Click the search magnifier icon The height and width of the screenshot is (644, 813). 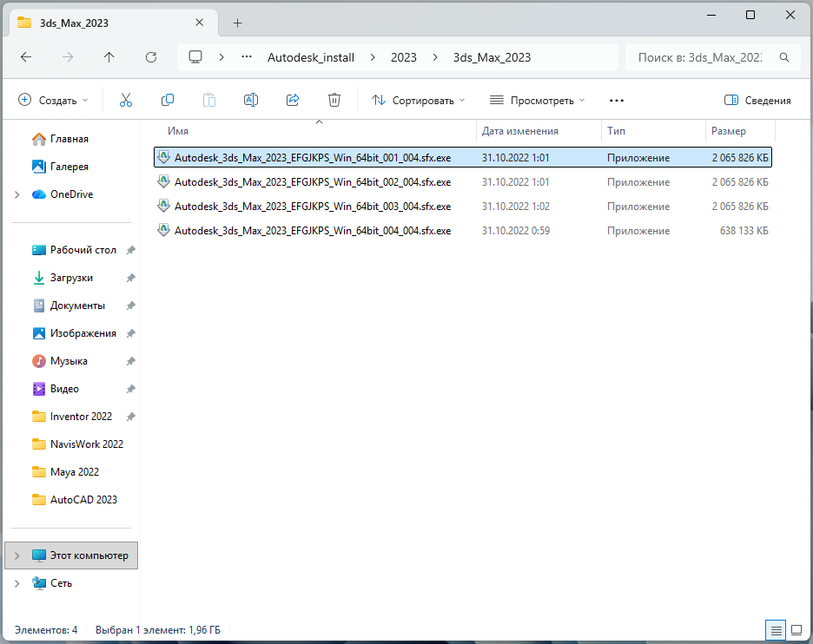coord(784,57)
